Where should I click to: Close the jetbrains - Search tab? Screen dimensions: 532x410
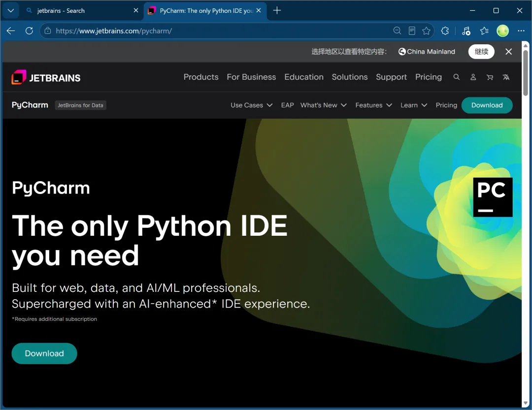click(x=136, y=10)
